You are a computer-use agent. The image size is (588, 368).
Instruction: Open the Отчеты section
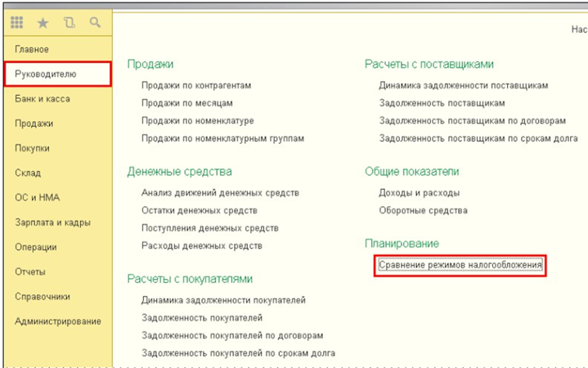[x=30, y=272]
